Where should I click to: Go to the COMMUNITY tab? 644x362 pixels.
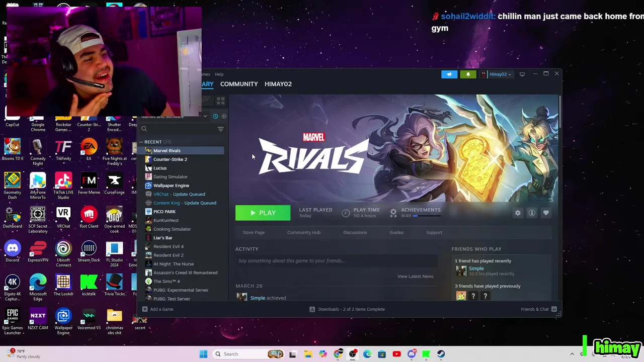[x=239, y=84]
